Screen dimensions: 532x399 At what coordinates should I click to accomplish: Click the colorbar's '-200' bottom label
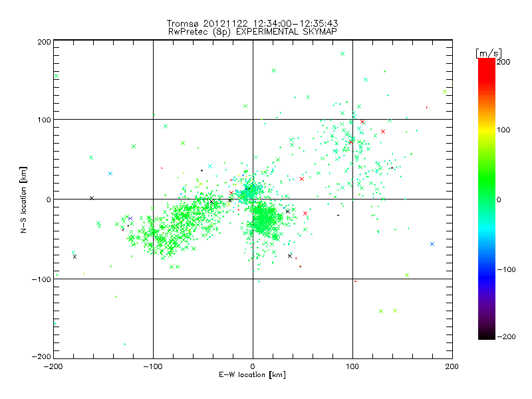point(506,336)
